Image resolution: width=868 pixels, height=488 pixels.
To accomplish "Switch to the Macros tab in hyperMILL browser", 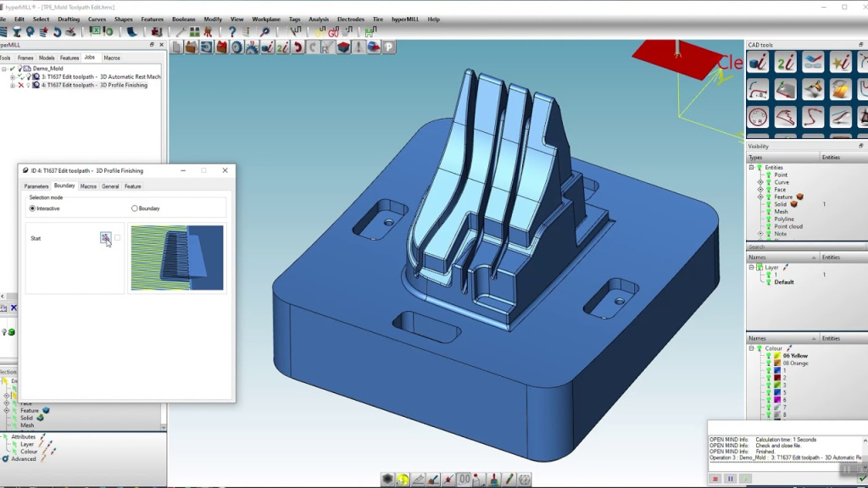I will (112, 58).
